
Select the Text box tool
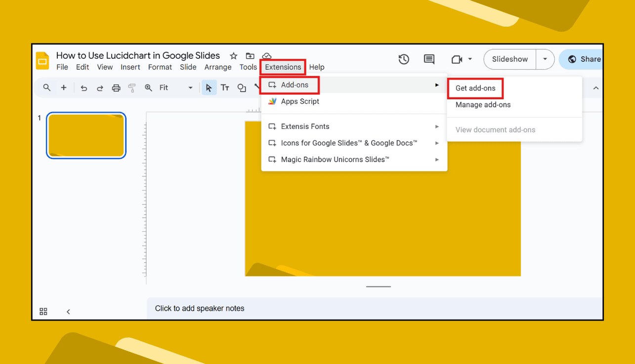coord(225,87)
